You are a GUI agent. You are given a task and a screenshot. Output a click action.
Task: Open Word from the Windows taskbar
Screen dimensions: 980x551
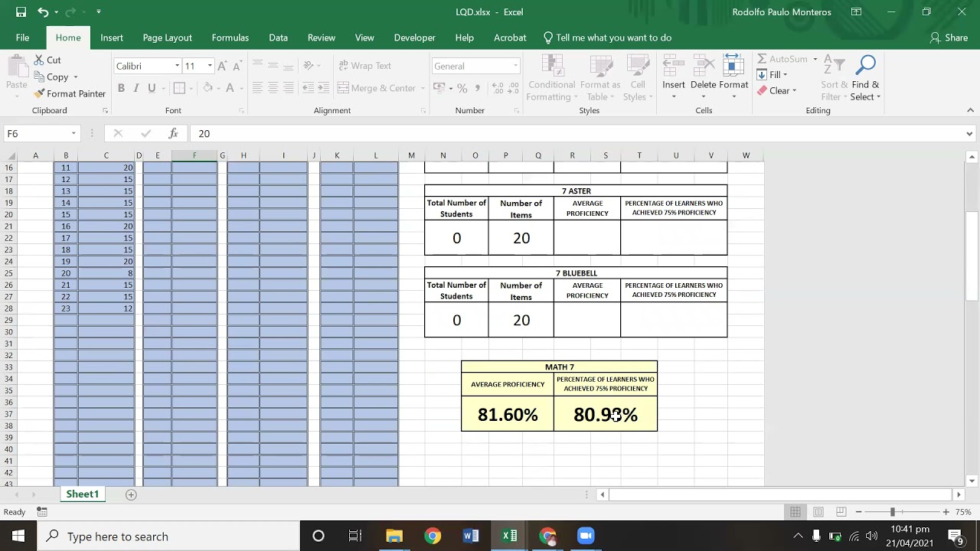point(471,536)
